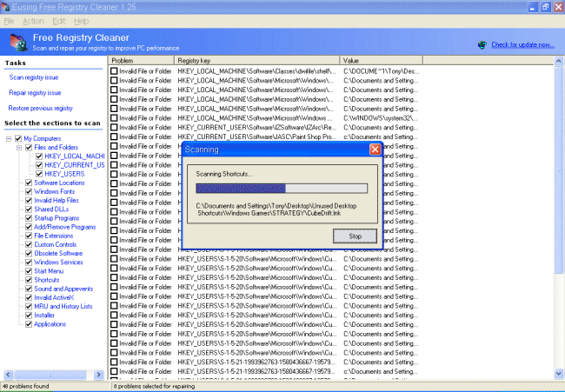Uncheck Software Locations section
565x392 pixels.
29,183
